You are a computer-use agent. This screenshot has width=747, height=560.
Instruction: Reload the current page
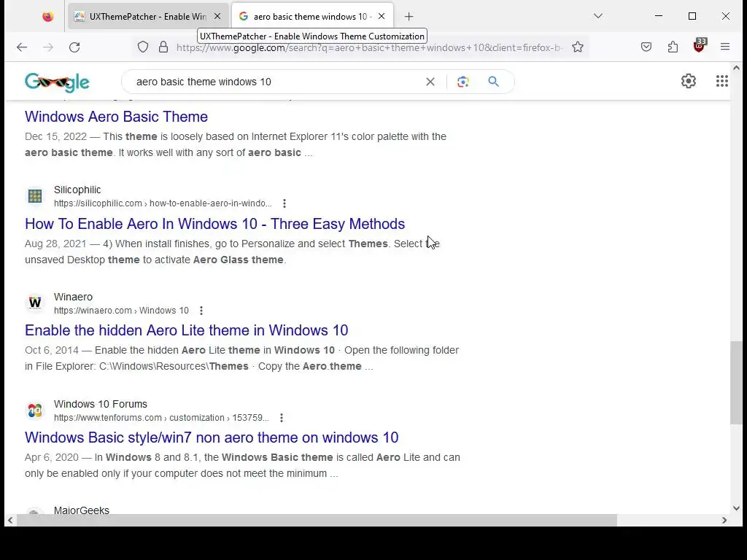[74, 47]
